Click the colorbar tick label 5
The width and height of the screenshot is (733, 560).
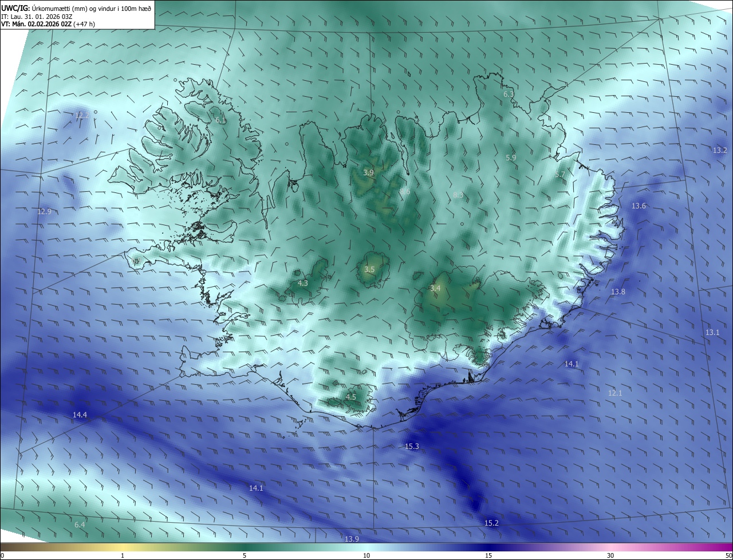245,556
